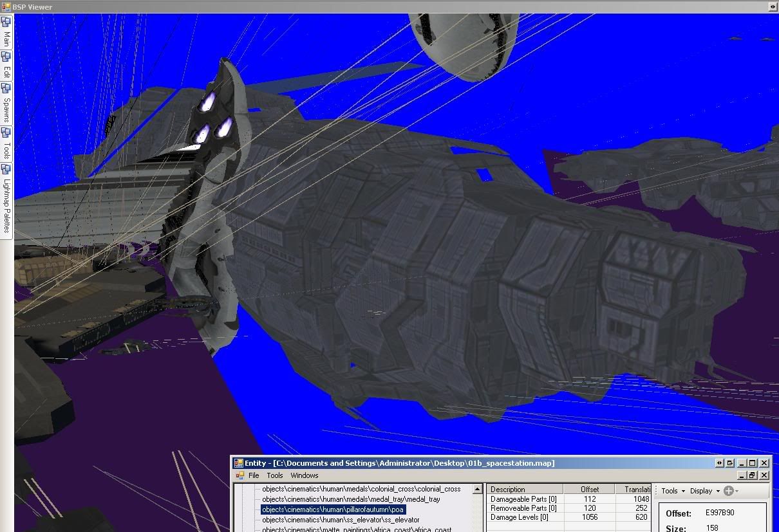Select the africa_coast matte painting tag

pos(357,529)
